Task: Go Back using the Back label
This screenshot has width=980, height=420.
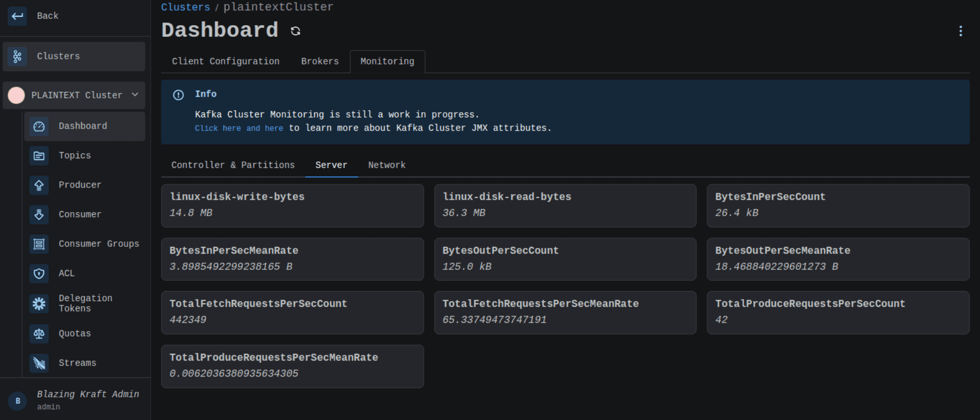Action: (x=48, y=16)
